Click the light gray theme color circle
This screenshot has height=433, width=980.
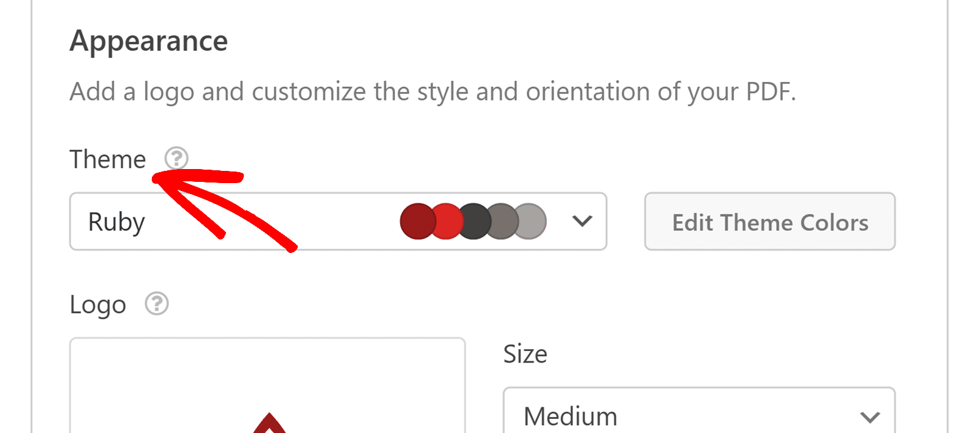tap(529, 221)
